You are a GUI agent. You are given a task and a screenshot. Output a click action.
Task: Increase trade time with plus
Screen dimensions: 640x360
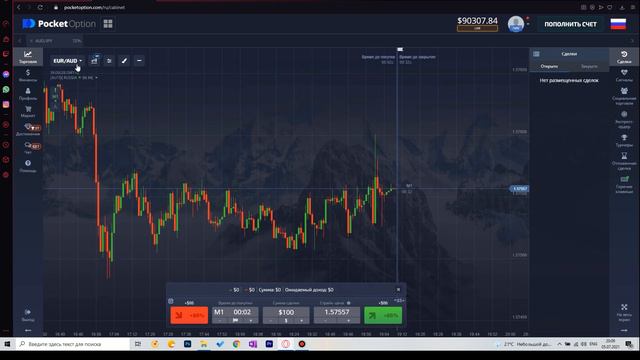pyautogui.click(x=251, y=321)
